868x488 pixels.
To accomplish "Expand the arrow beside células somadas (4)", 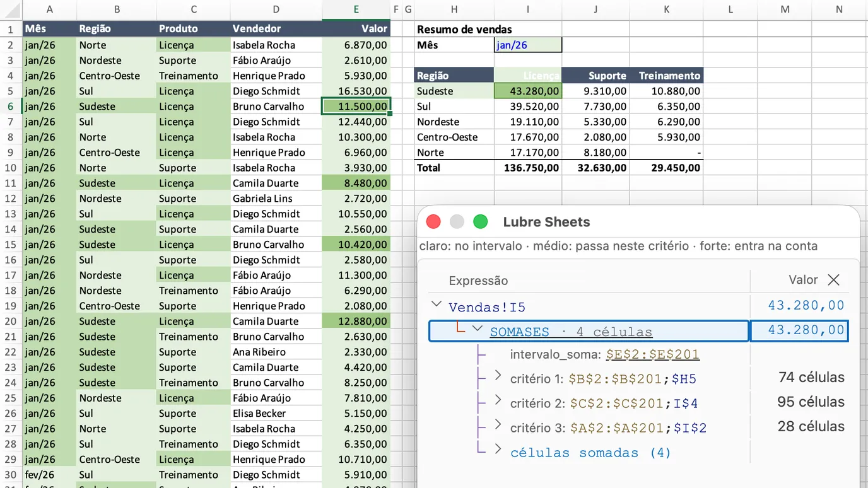I will click(498, 449).
